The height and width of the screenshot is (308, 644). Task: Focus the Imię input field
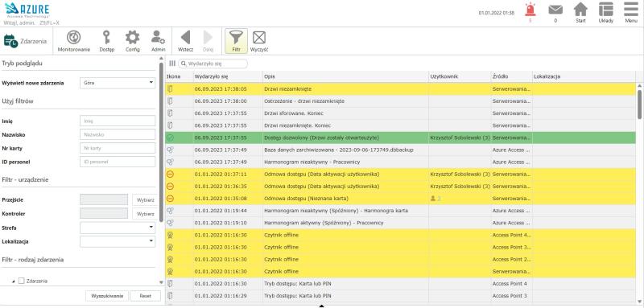118,121
